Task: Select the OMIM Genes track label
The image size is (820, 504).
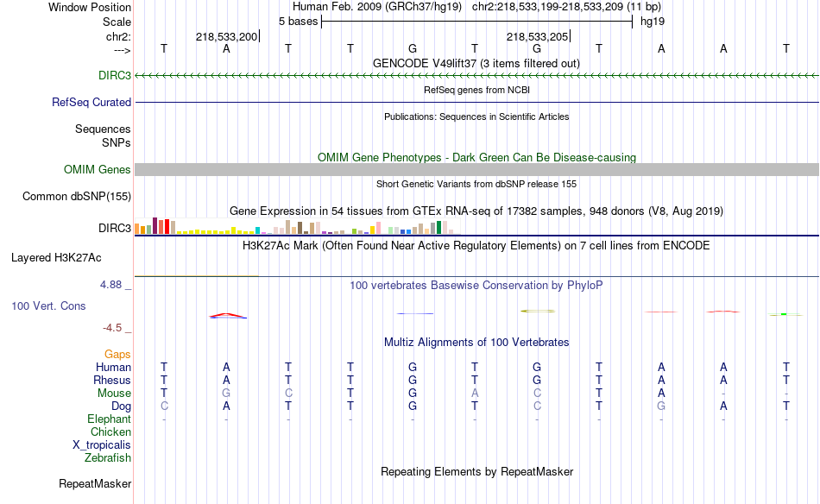Action: click(98, 169)
